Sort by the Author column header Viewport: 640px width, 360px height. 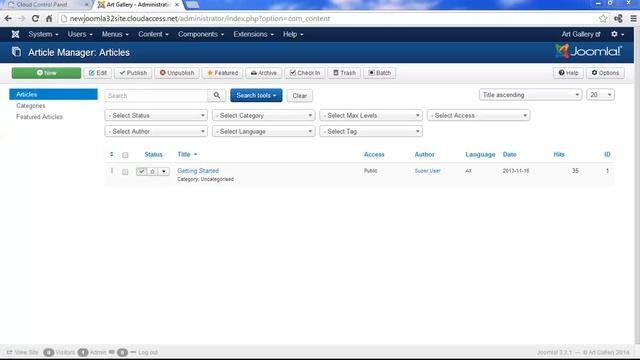pyautogui.click(x=424, y=154)
